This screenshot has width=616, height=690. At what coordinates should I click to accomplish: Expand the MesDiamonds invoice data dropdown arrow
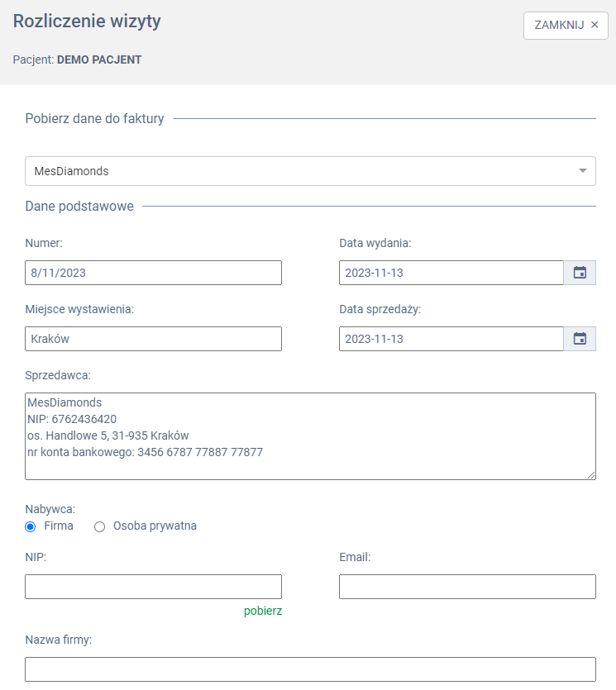click(x=582, y=171)
